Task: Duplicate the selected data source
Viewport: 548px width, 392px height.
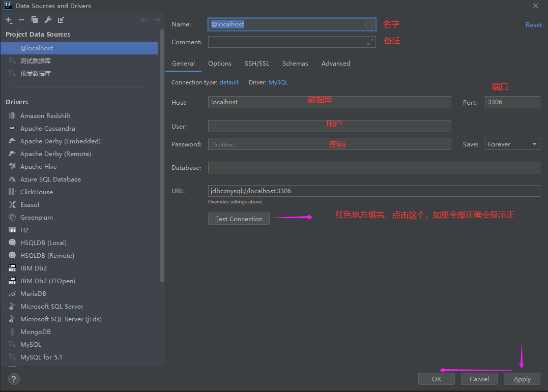Action: [x=34, y=20]
